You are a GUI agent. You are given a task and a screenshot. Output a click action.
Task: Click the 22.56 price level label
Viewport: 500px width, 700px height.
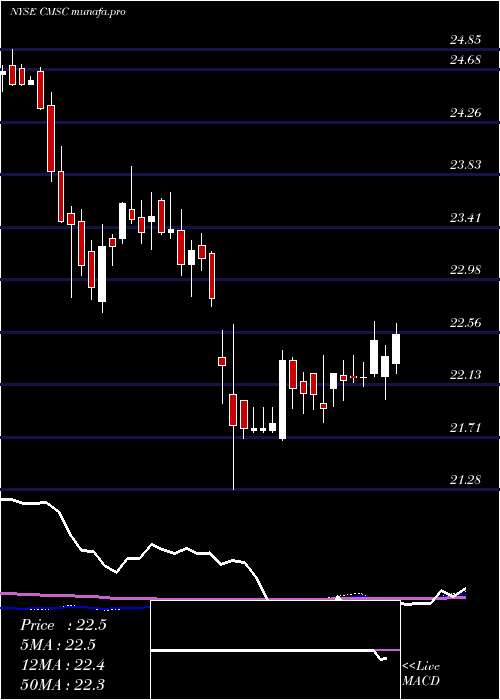click(465, 323)
